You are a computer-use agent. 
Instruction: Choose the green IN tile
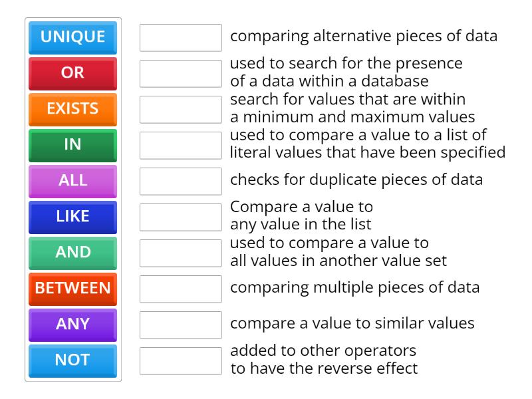pyautogui.click(x=72, y=145)
